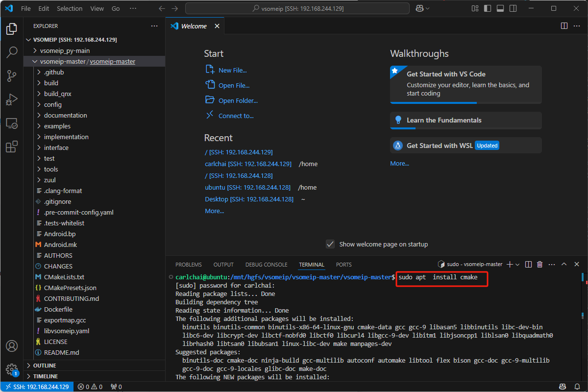
Task: Switch to the PORTS tab
Action: pyautogui.click(x=344, y=265)
